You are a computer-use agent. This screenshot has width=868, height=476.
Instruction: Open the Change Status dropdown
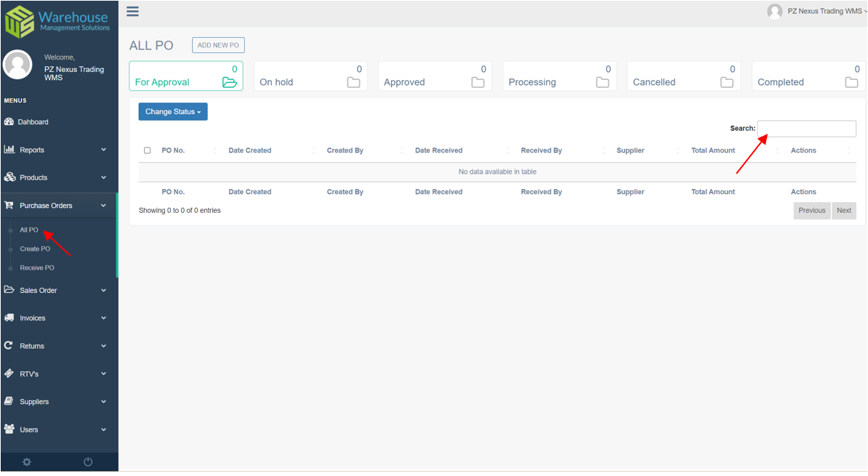click(x=172, y=111)
